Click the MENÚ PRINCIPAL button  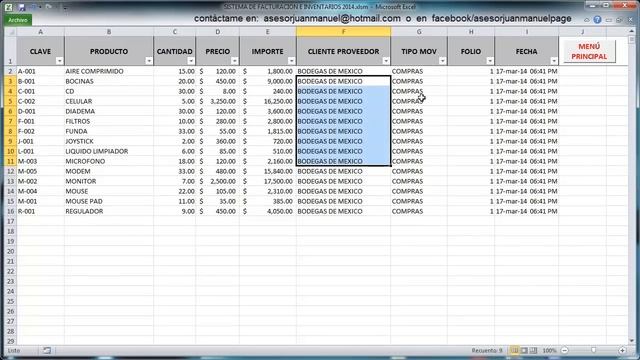589,51
